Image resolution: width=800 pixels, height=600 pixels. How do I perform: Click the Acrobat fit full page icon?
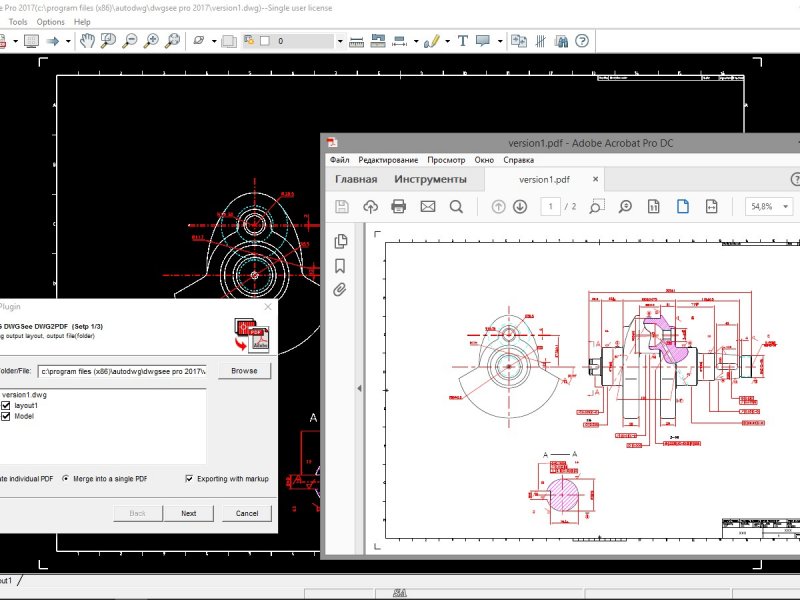pos(683,207)
